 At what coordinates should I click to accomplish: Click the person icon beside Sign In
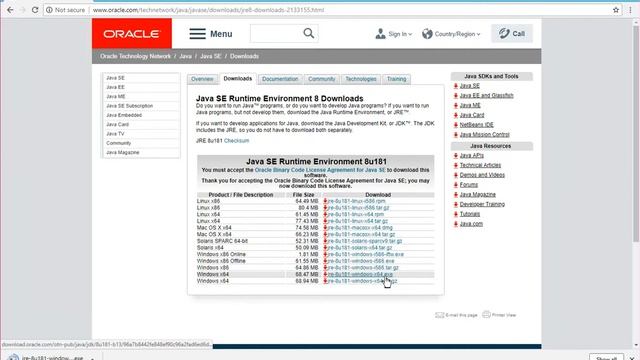point(380,34)
